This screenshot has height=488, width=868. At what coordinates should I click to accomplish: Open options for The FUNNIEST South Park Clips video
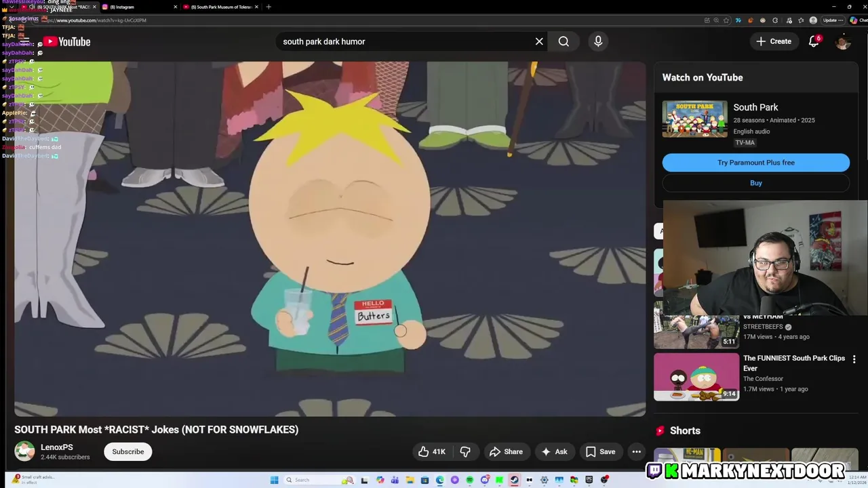click(854, 359)
